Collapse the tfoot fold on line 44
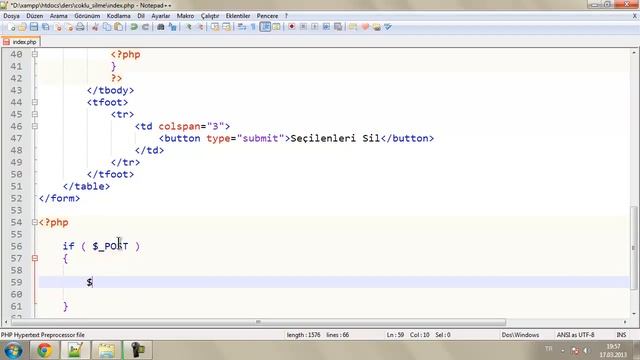640x360 pixels. coord(35,102)
